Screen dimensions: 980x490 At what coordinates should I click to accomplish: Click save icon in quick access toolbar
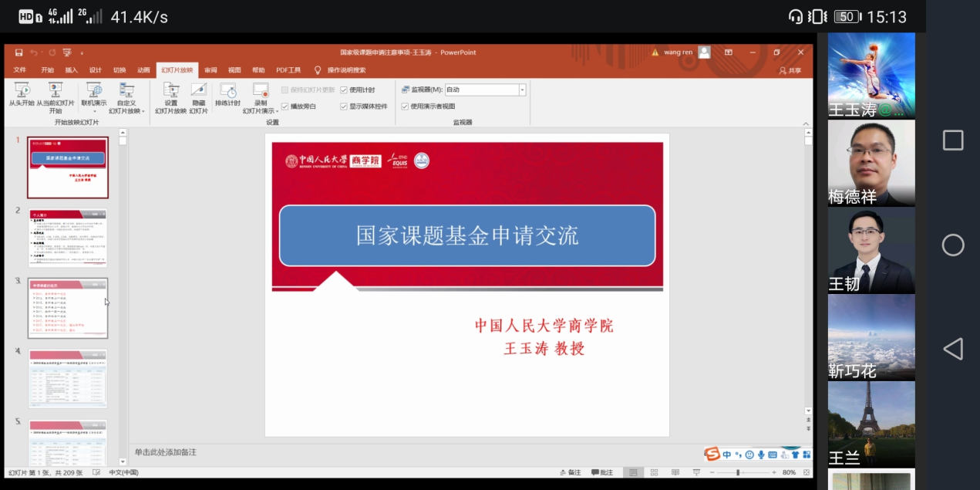[x=19, y=52]
